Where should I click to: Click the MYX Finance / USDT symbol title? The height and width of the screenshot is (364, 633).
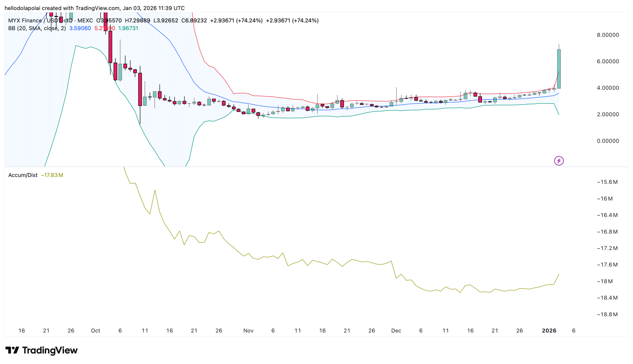pos(35,21)
